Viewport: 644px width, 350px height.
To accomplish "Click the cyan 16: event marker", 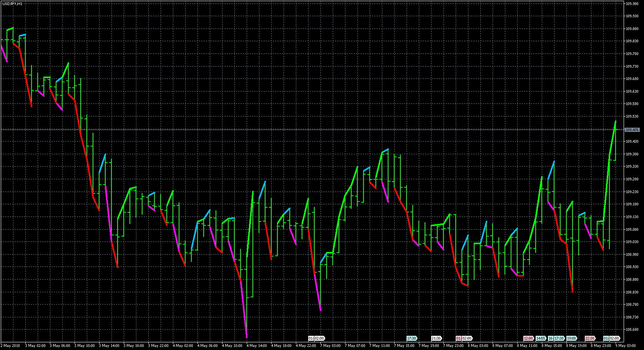I will point(551,338).
